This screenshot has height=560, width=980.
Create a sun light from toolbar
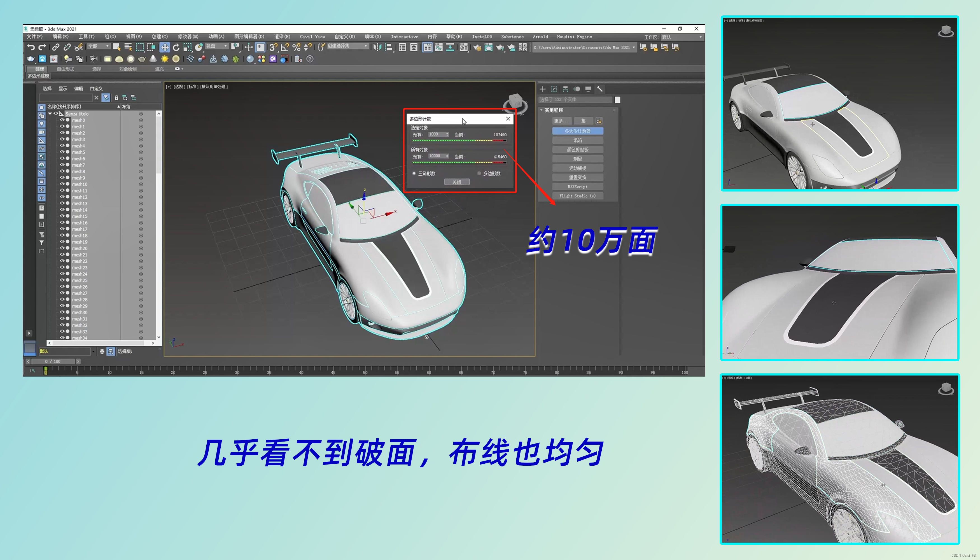pyautogui.click(x=165, y=59)
